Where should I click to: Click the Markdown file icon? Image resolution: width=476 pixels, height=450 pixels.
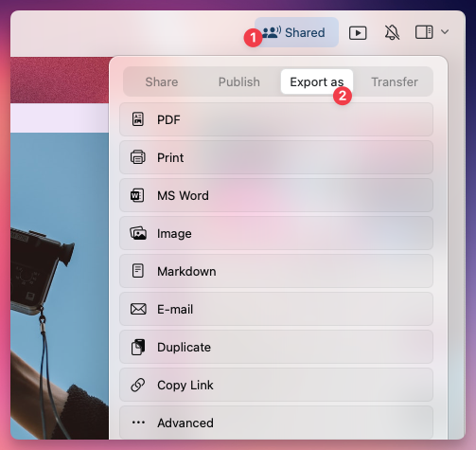pyautogui.click(x=138, y=271)
